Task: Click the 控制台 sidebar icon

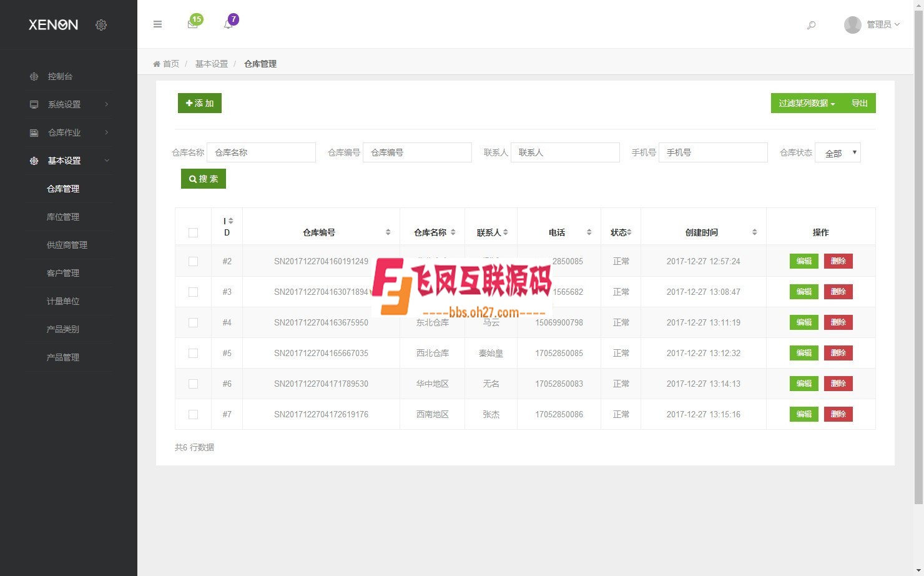Action: pos(34,76)
